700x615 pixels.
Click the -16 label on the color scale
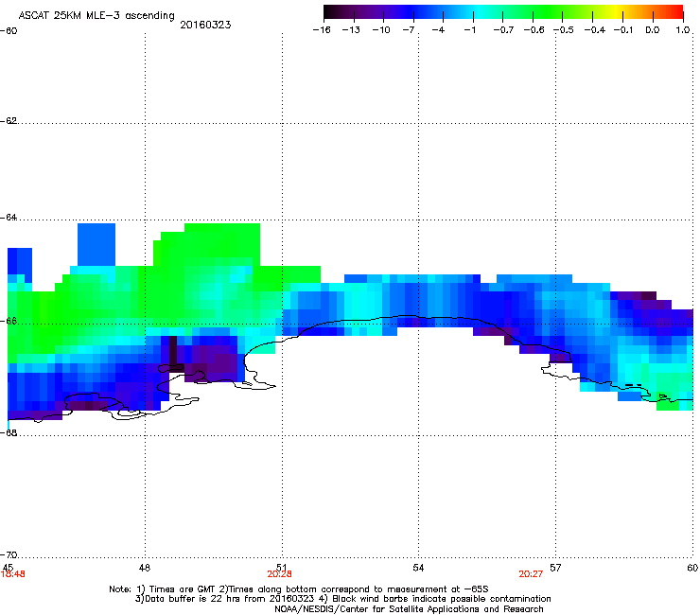coord(322,30)
